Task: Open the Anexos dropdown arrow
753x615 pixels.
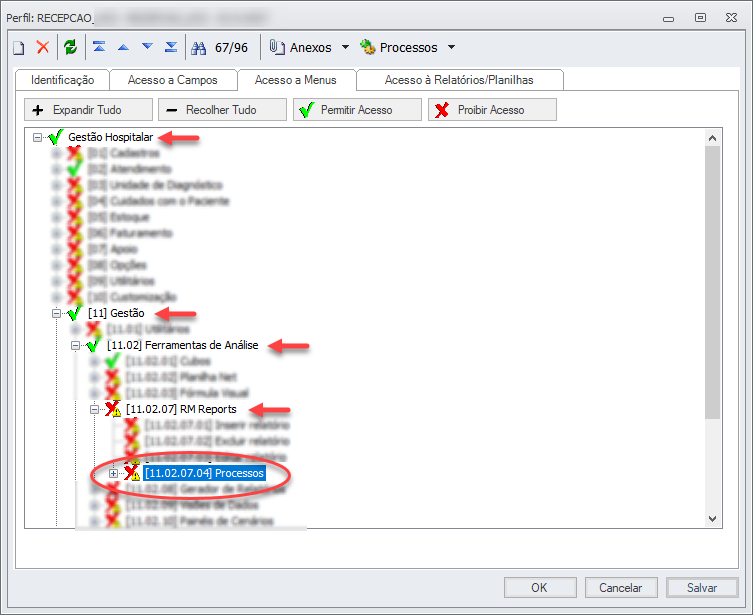Action: tap(345, 47)
